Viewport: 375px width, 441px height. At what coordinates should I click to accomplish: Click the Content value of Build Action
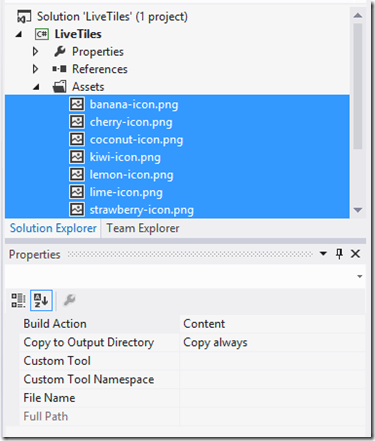coord(204,324)
